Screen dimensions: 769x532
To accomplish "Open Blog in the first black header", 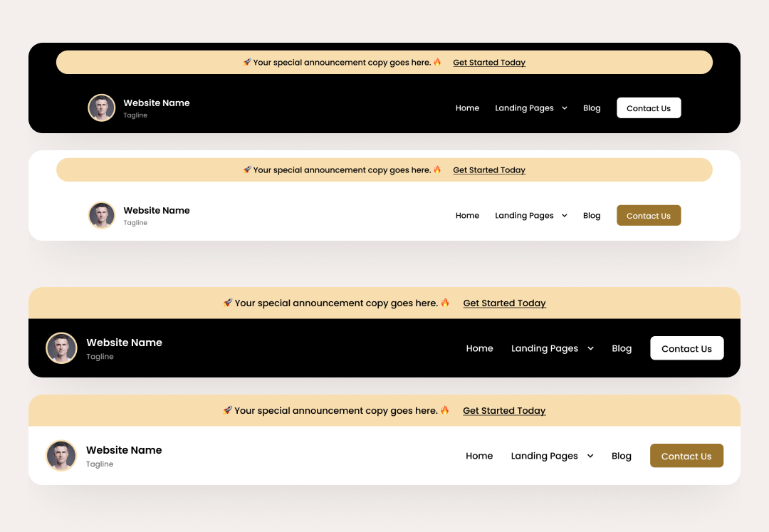I will [592, 108].
